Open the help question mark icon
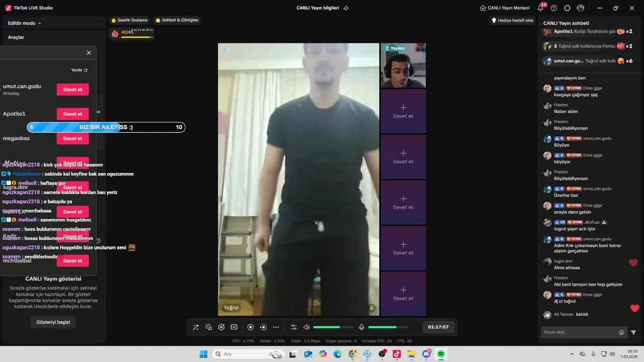Image resolution: width=644 pixels, height=362 pixels. click(554, 8)
